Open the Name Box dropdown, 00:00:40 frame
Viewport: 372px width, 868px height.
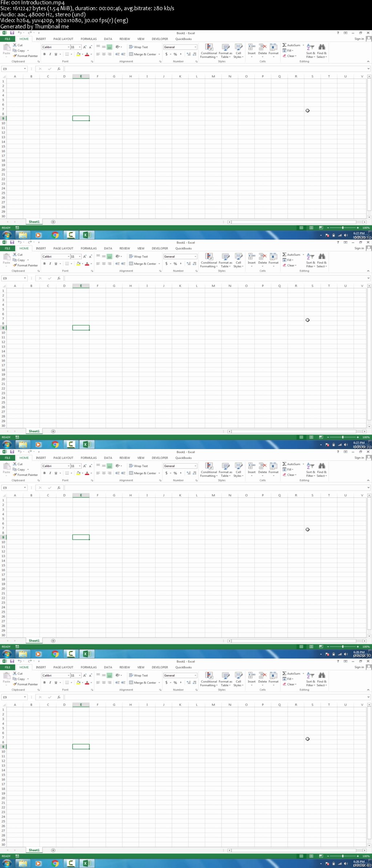[25, 697]
